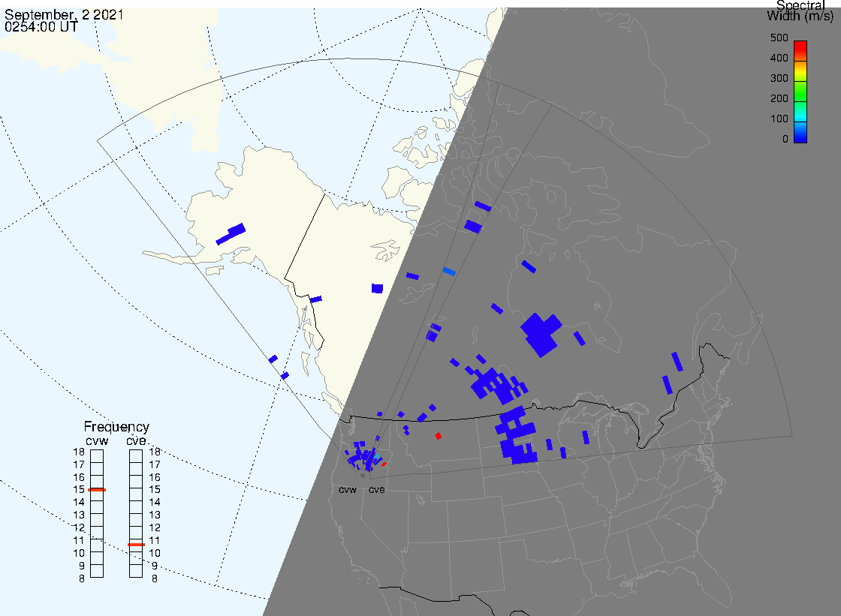Image resolution: width=841 pixels, height=616 pixels.
Task: Click the cve column header in Frequency legend
Action: point(136,441)
